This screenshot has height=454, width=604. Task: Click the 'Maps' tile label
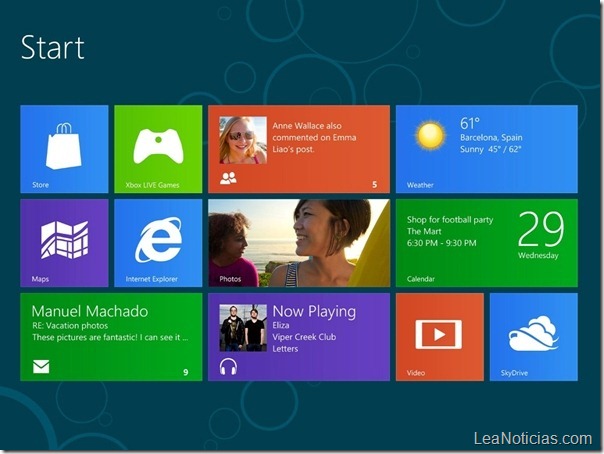(40, 279)
